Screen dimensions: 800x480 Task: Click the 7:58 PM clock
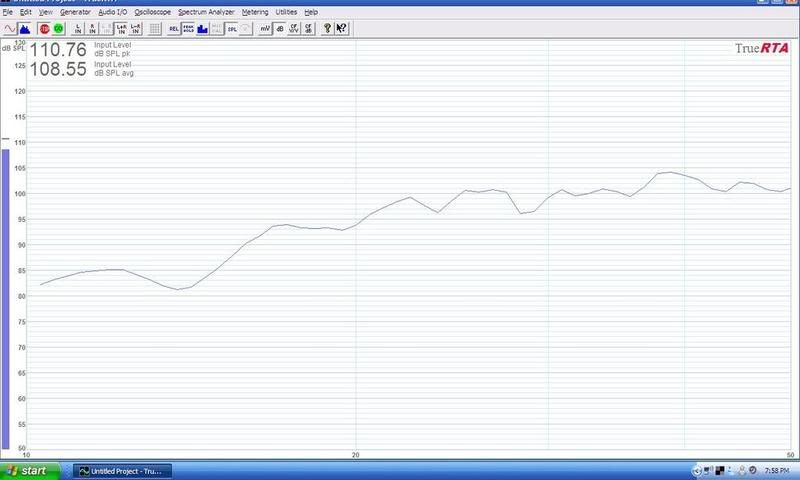(x=777, y=471)
